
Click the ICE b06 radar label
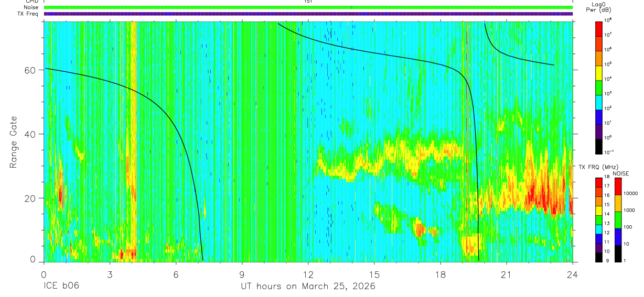point(61,287)
